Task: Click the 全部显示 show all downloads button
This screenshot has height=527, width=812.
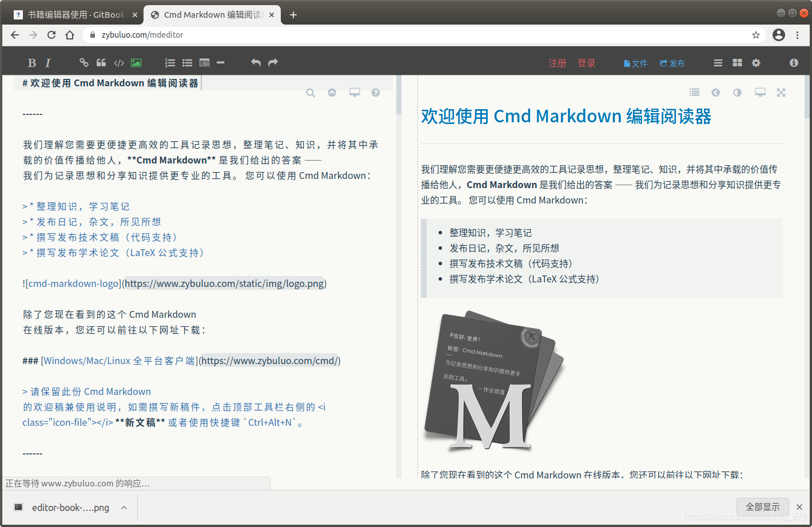Action: (x=763, y=507)
